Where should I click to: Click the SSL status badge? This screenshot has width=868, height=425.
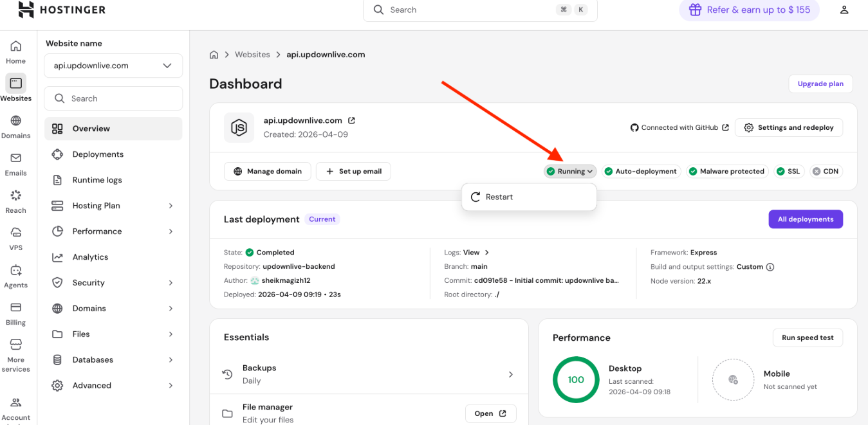(788, 171)
